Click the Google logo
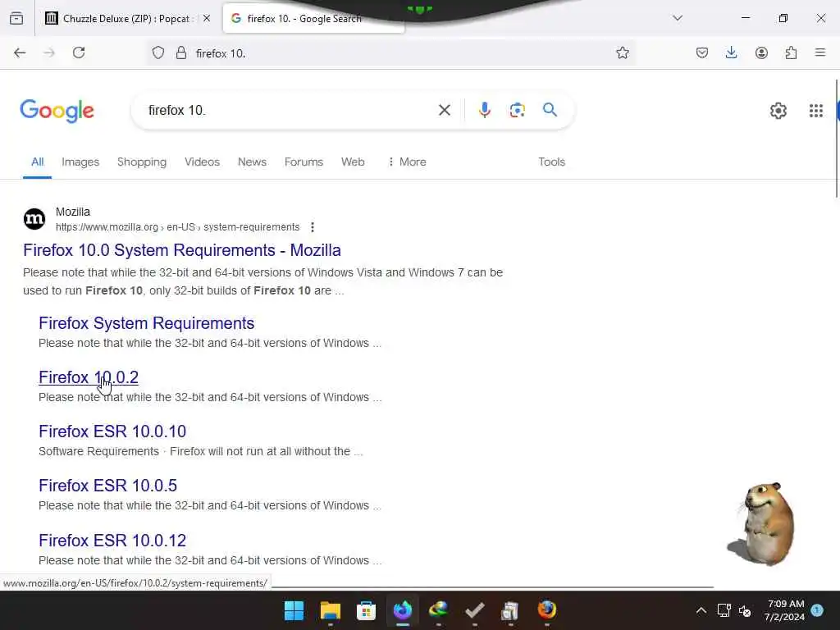This screenshot has height=630, width=840. [x=57, y=111]
